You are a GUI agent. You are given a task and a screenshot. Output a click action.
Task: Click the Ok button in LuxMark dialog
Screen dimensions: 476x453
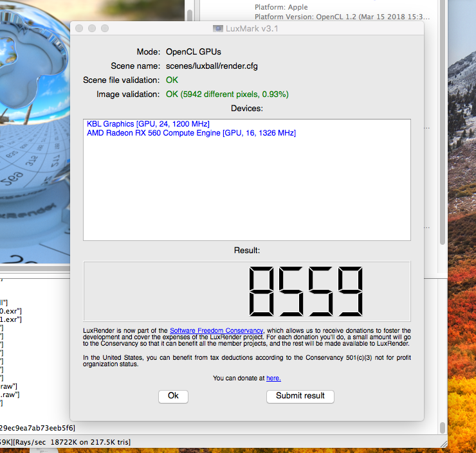point(173,396)
